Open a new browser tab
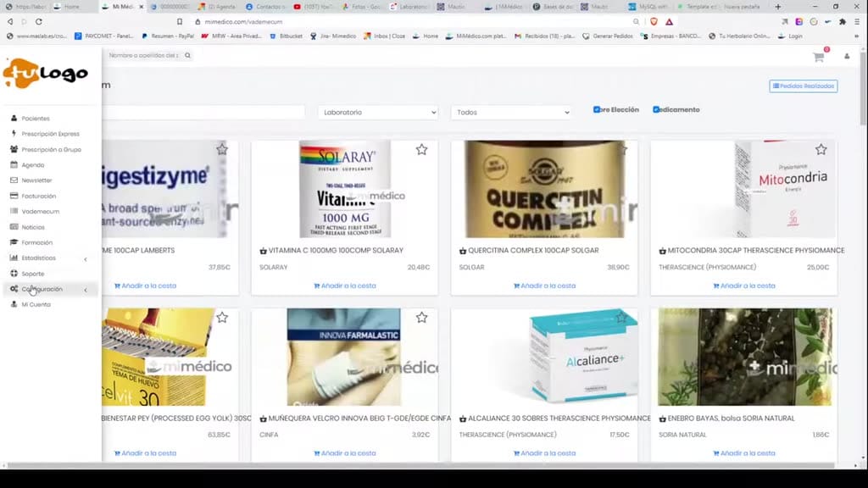 point(778,7)
